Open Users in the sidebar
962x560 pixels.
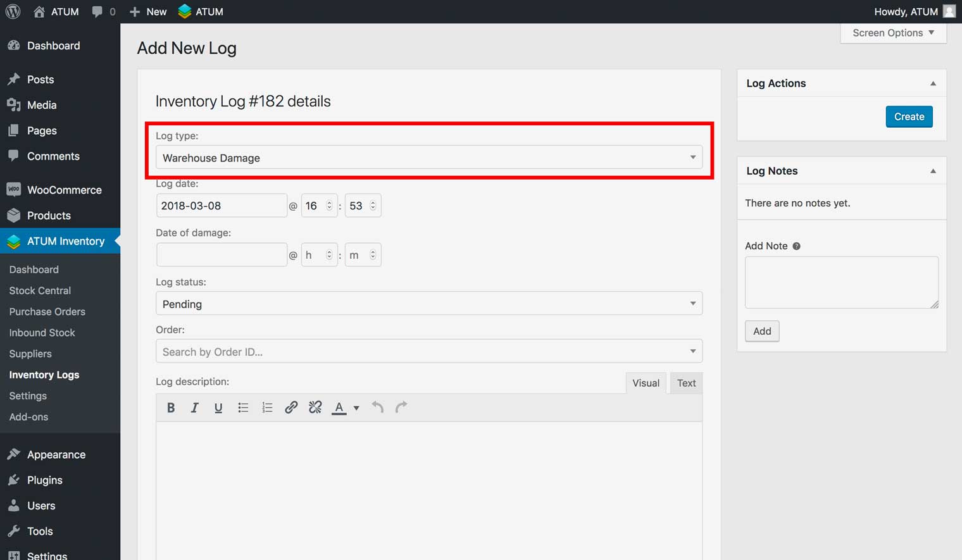click(60, 506)
